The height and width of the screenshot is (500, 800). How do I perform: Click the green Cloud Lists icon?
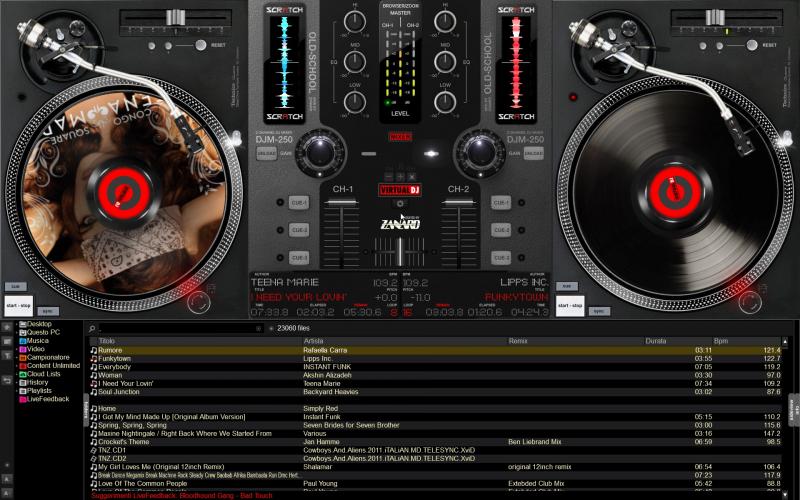pos(22,374)
